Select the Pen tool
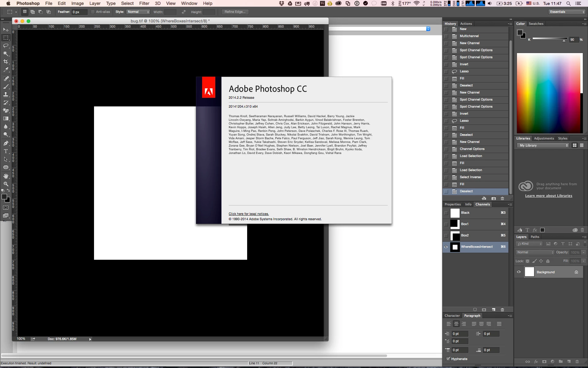Screen dimensions: 588x368 click(x=6, y=143)
